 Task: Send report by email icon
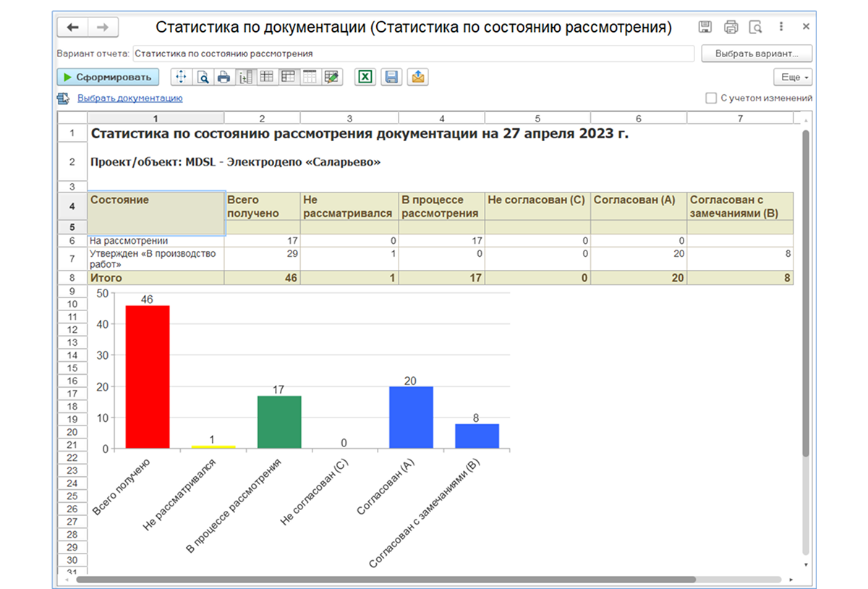click(x=417, y=77)
